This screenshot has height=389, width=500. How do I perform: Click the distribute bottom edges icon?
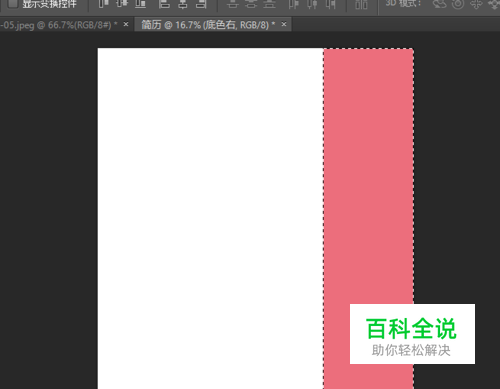click(269, 4)
